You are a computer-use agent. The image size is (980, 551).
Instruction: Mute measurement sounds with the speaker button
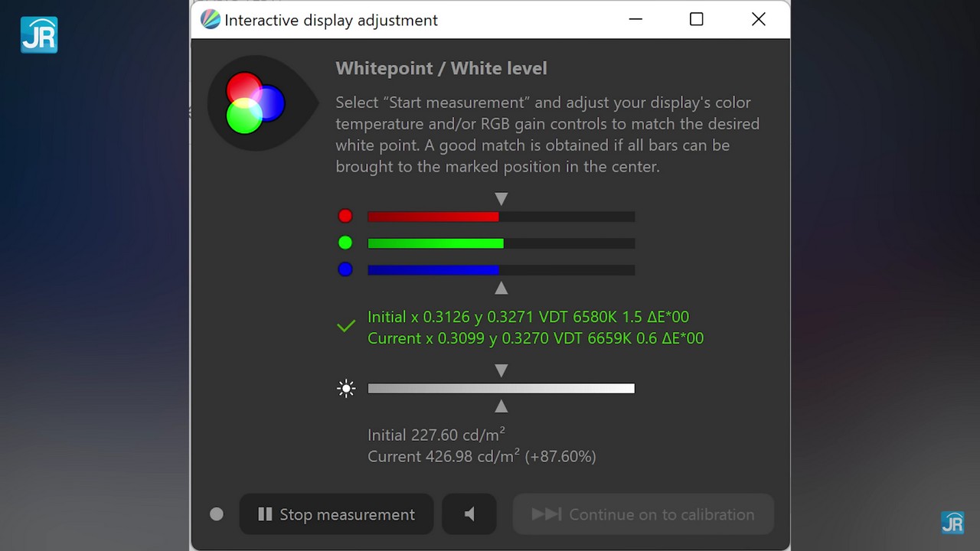coord(469,514)
